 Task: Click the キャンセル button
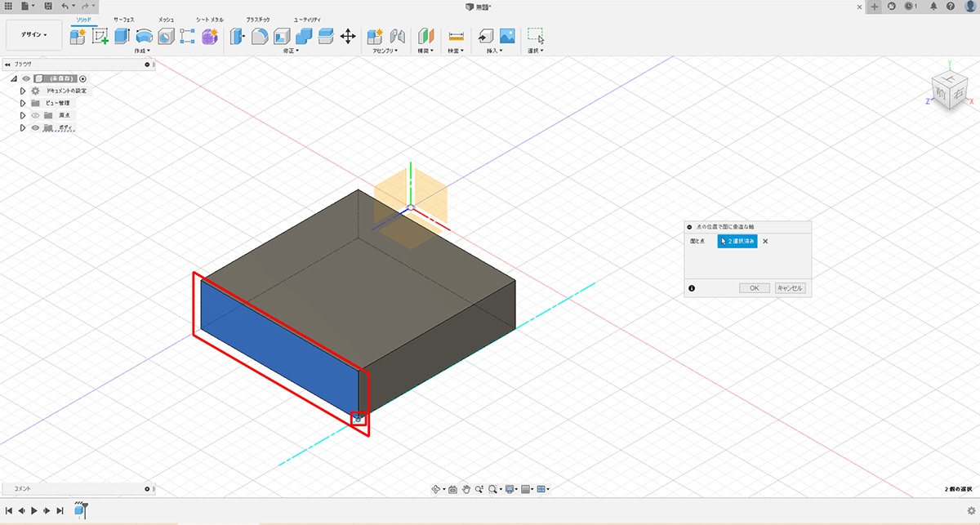coord(790,288)
